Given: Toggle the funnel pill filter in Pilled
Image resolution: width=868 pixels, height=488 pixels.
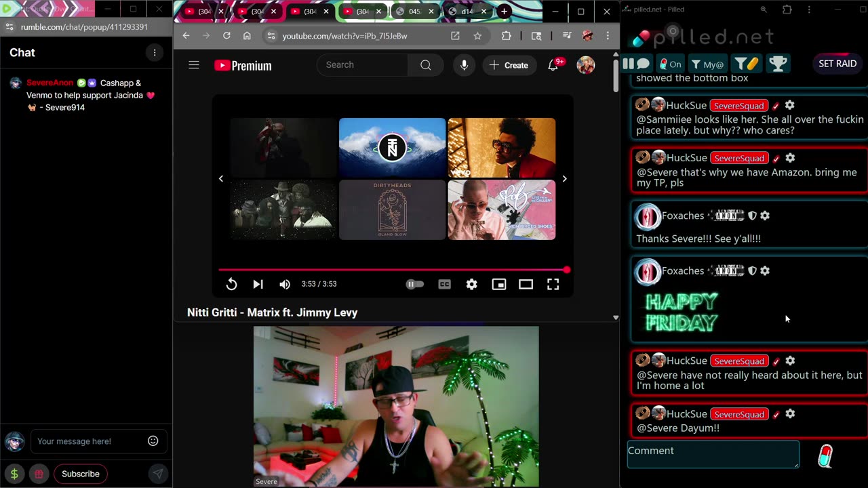Looking at the screenshot, I should coord(747,64).
